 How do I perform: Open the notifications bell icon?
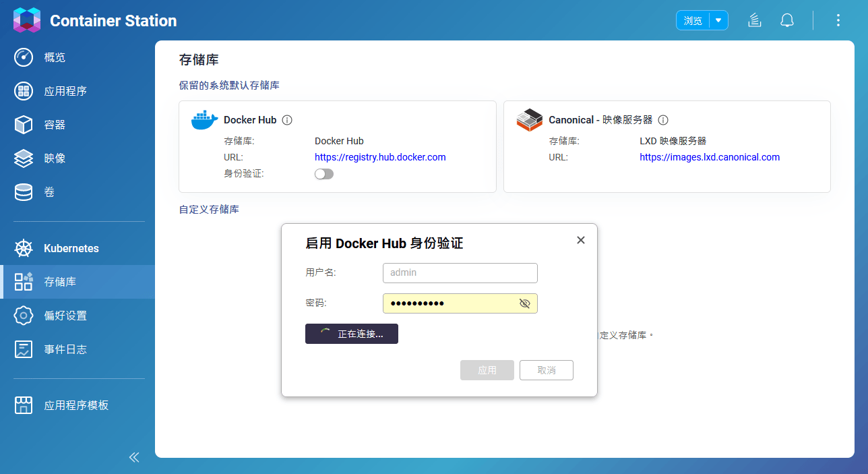coord(787,20)
